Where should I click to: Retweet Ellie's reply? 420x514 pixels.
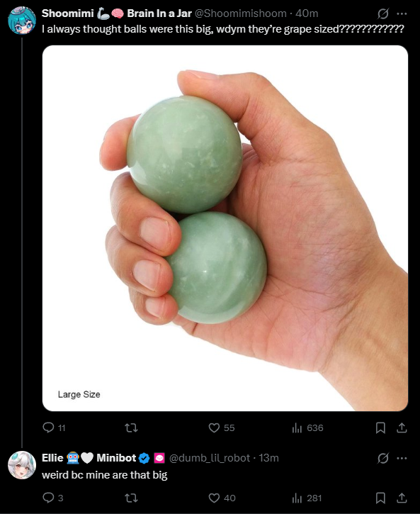(x=131, y=498)
